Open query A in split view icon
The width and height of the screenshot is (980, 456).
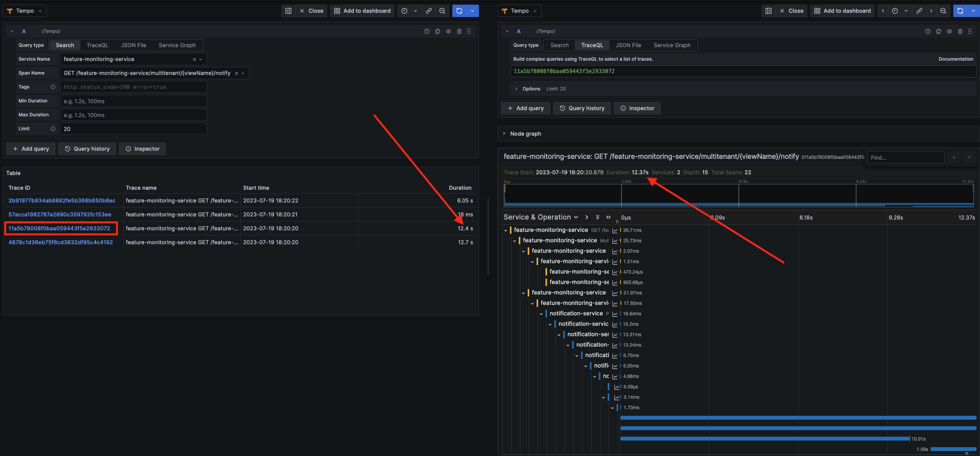288,10
